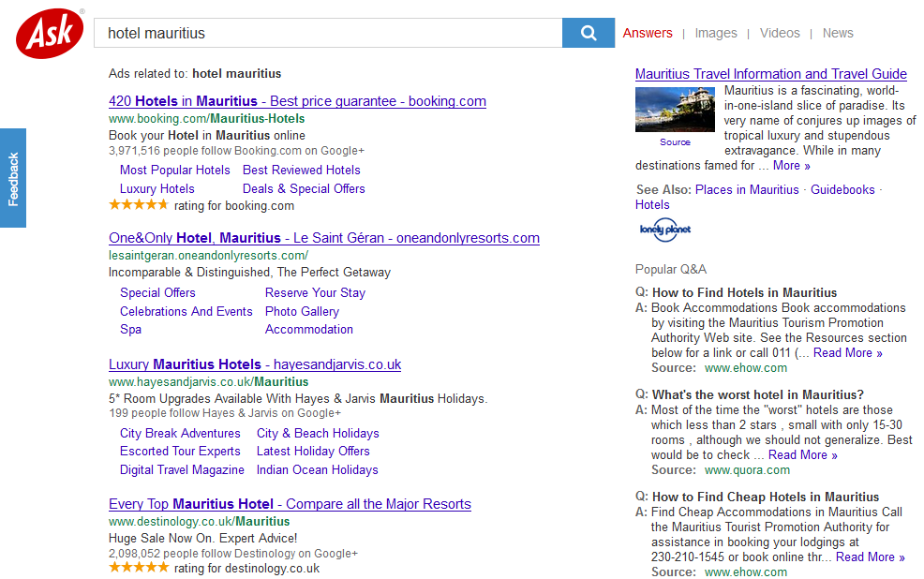Image resolution: width=924 pixels, height=579 pixels.
Task: Open Places in Mauritius link
Action: coord(747,189)
